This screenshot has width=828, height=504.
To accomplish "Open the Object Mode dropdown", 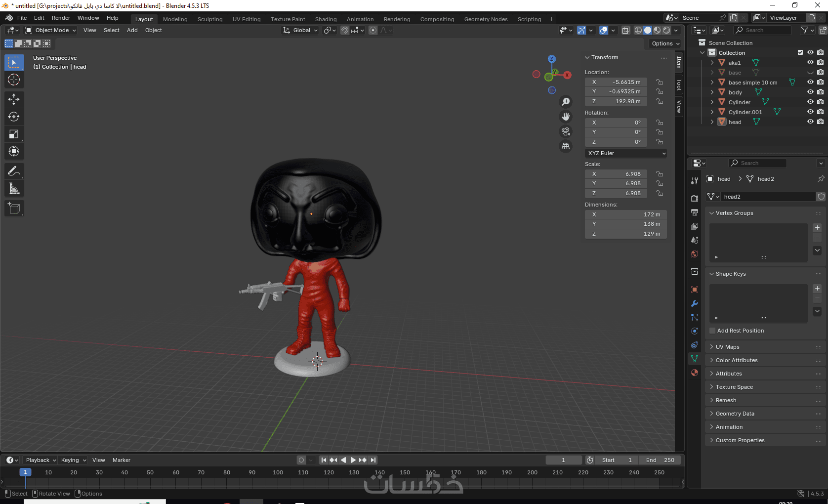I will pyautogui.click(x=51, y=30).
